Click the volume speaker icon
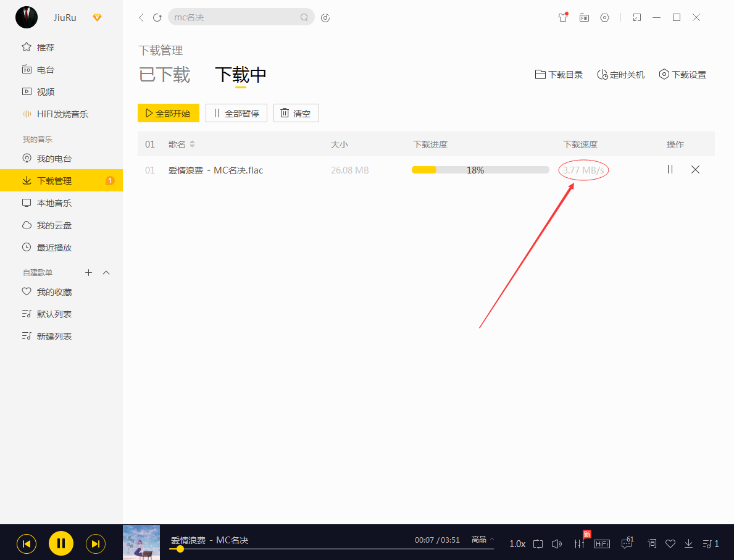This screenshot has width=734, height=560. (557, 544)
